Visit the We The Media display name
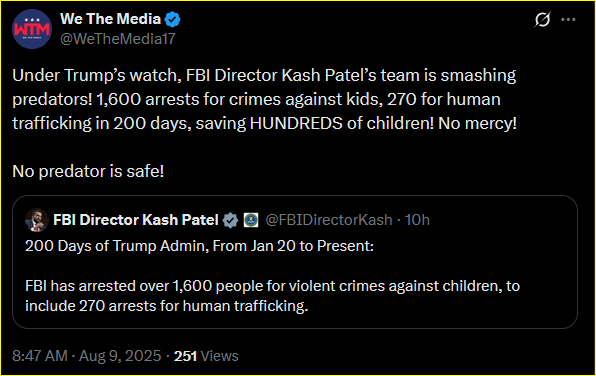 coord(110,19)
